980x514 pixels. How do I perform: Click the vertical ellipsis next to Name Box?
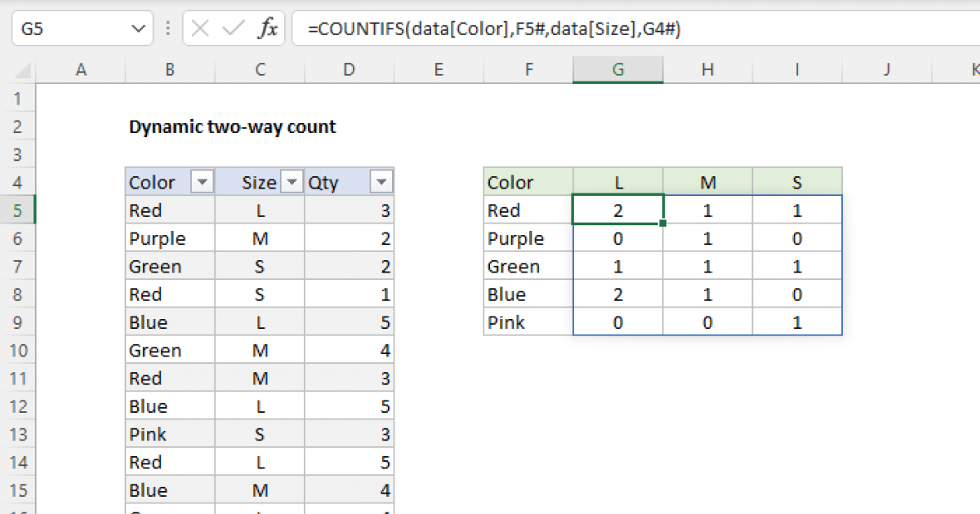coord(167,28)
